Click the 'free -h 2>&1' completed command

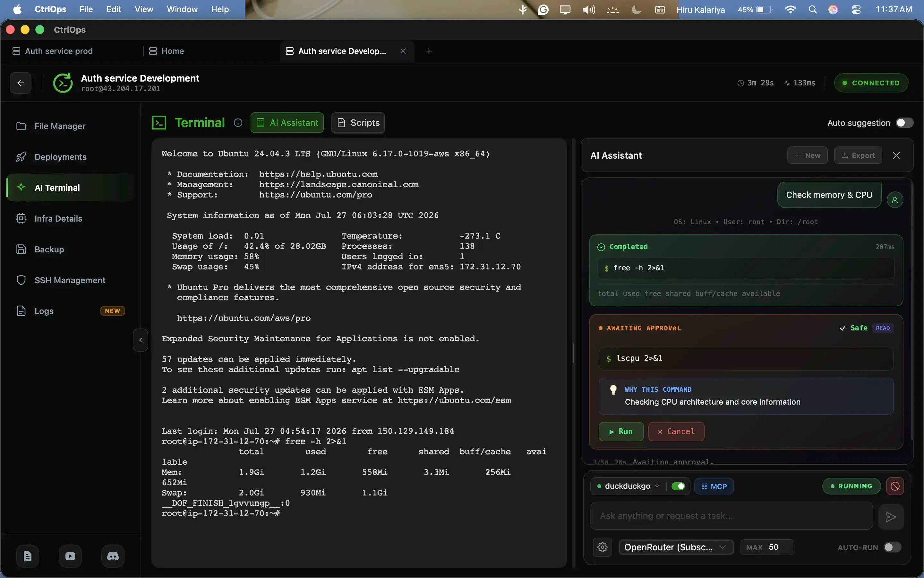(746, 268)
